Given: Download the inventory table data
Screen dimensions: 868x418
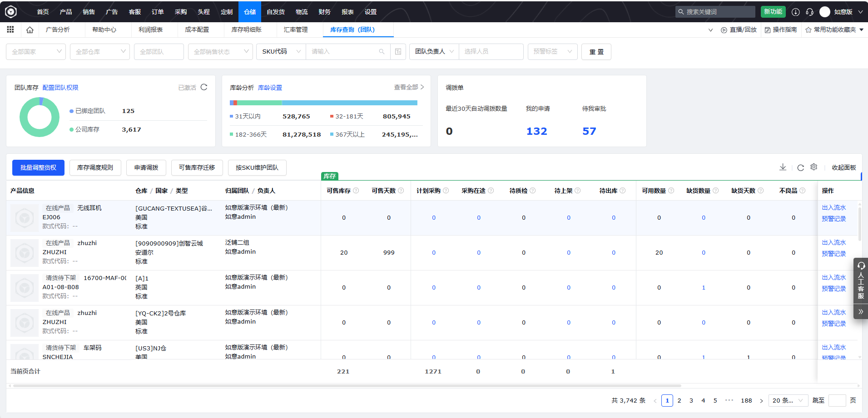Looking at the screenshot, I should tap(783, 167).
